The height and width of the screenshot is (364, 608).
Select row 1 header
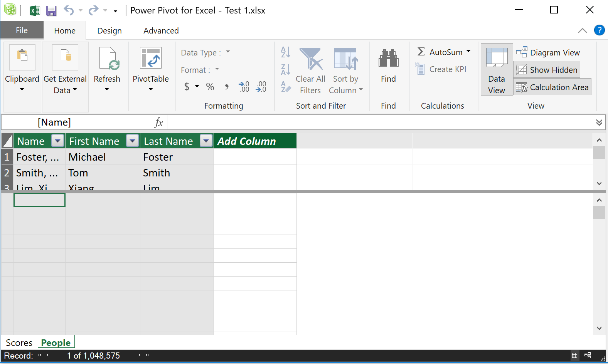coord(7,157)
